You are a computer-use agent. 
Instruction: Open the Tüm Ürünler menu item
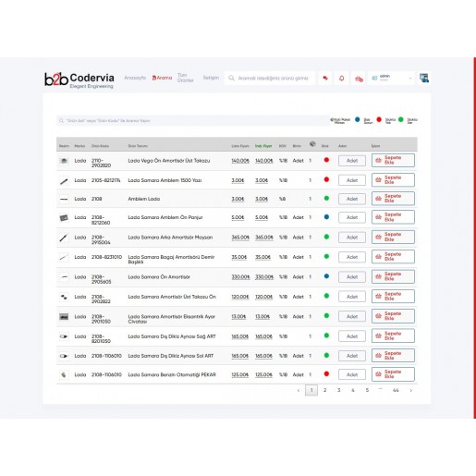185,78
